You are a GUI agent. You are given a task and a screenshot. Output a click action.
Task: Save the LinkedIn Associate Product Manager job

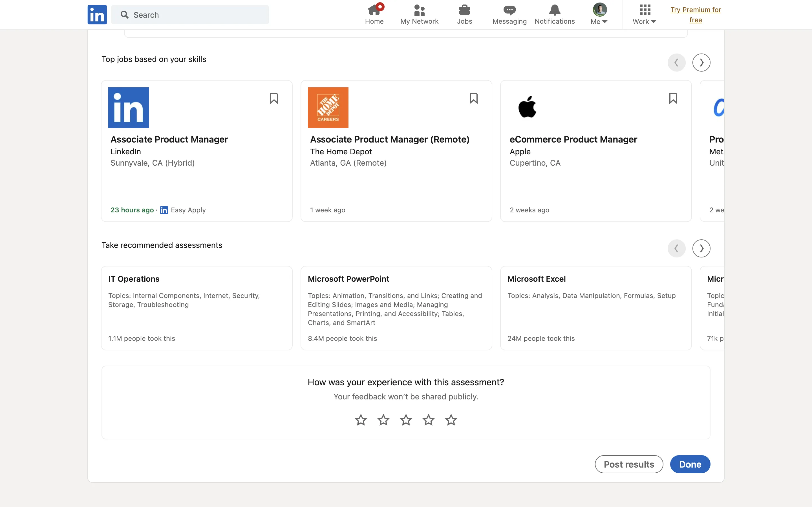(x=274, y=98)
